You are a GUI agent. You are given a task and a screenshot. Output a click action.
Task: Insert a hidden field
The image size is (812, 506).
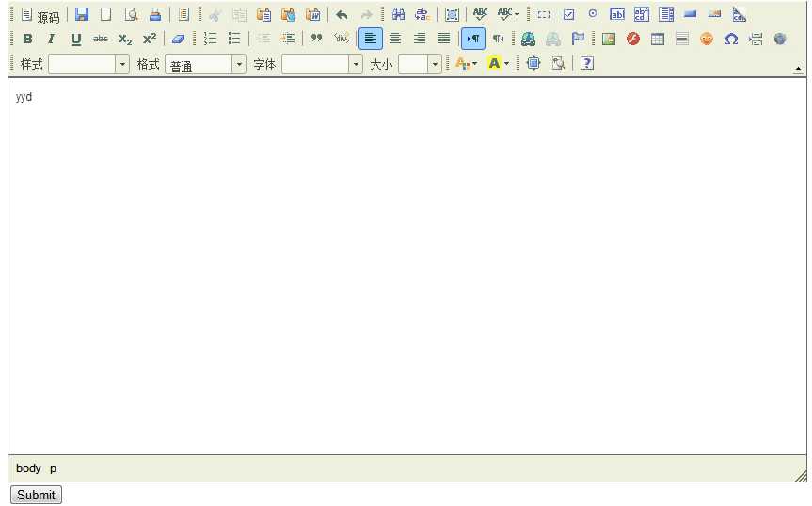pyautogui.click(x=739, y=14)
